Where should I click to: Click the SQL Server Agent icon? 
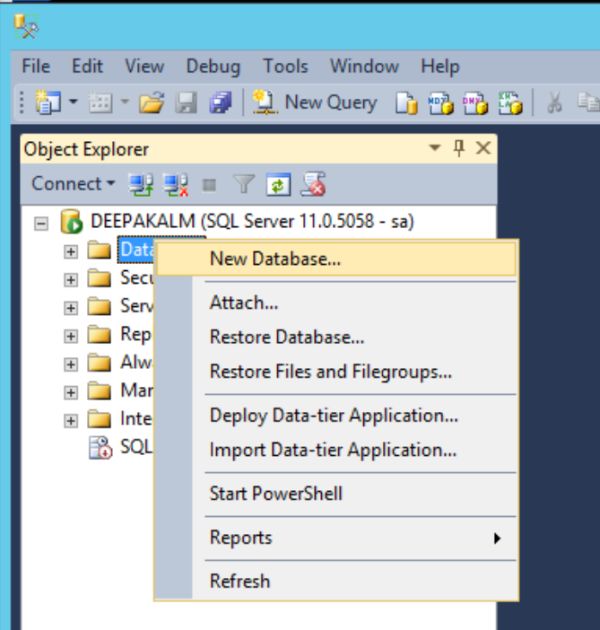point(100,447)
